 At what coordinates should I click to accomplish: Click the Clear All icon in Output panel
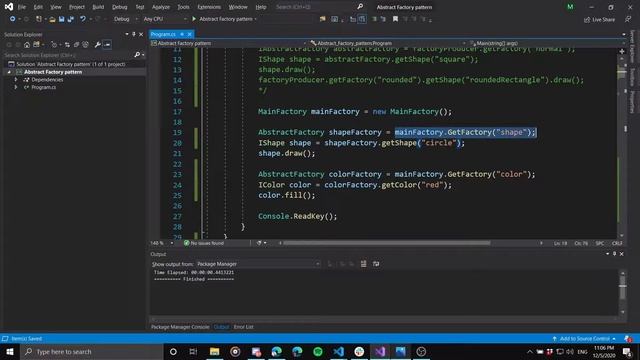point(363,264)
